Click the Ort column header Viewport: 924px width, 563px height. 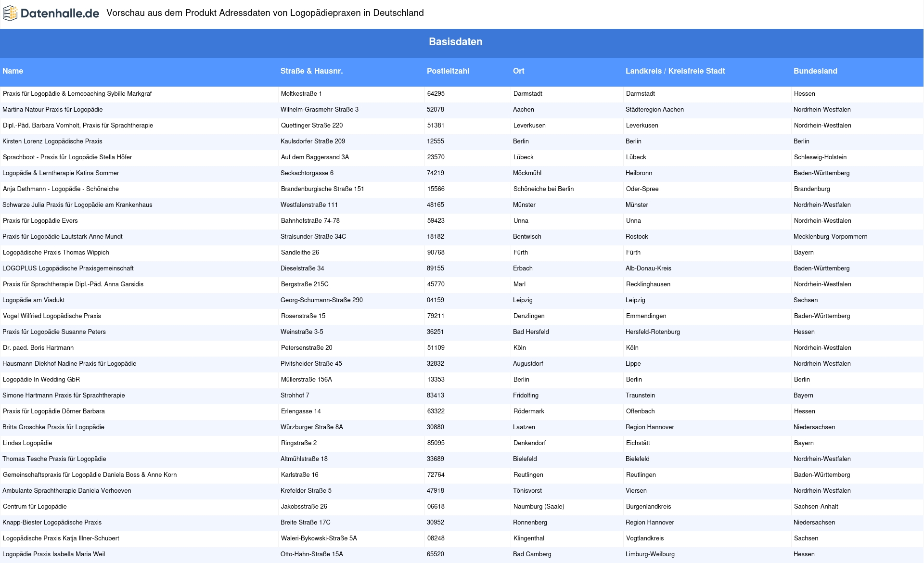(519, 71)
